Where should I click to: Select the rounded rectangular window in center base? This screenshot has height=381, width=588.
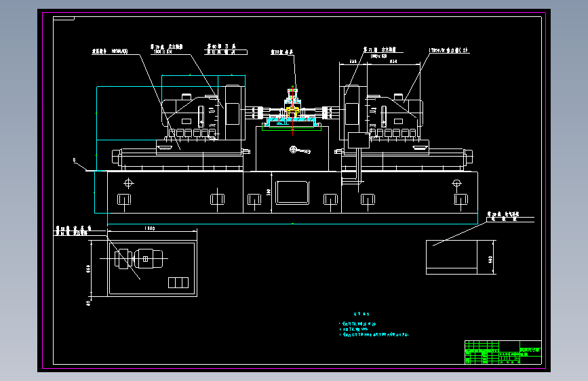coord(292,193)
